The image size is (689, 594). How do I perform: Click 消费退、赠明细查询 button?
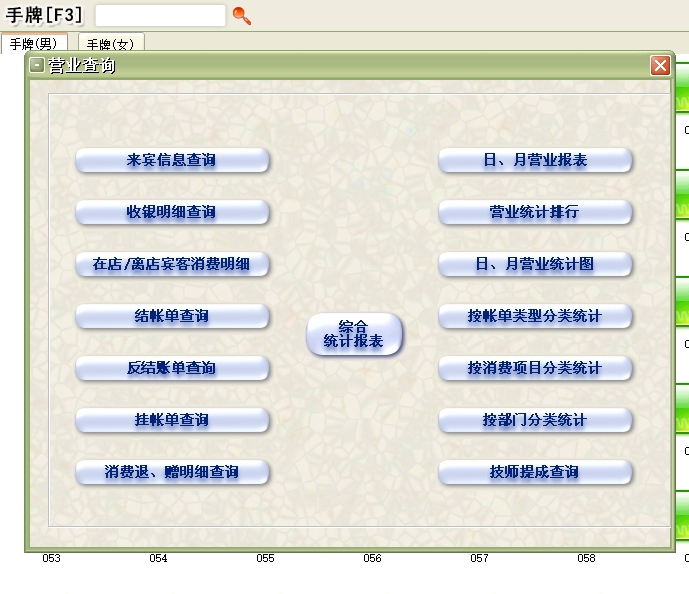click(x=172, y=472)
